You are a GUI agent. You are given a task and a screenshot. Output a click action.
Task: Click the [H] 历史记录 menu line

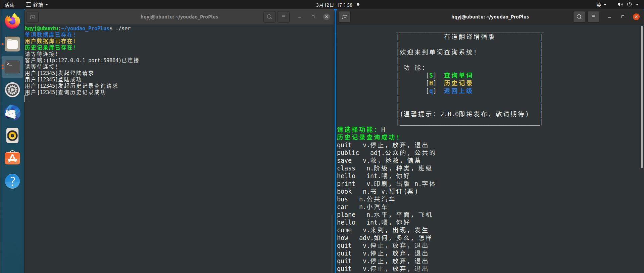(449, 83)
